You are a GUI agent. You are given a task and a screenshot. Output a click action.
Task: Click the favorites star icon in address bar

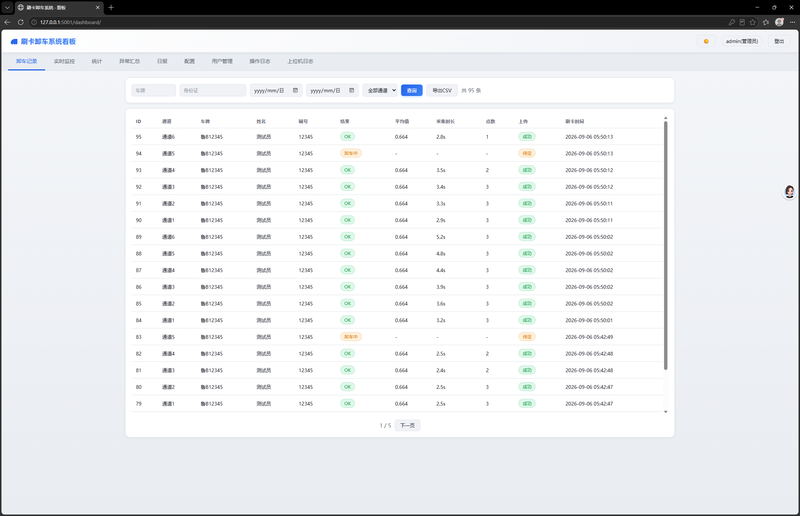753,22
